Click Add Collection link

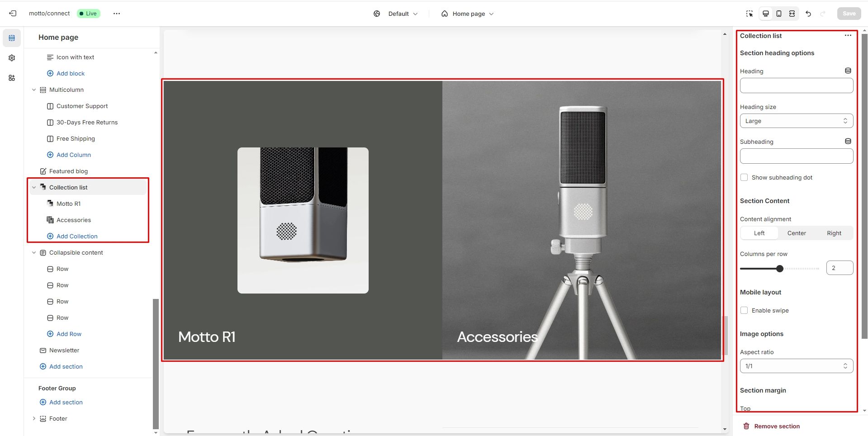[x=77, y=236]
